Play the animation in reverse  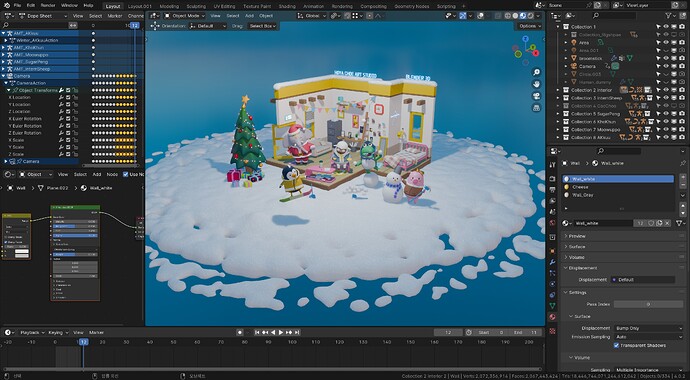273,332
